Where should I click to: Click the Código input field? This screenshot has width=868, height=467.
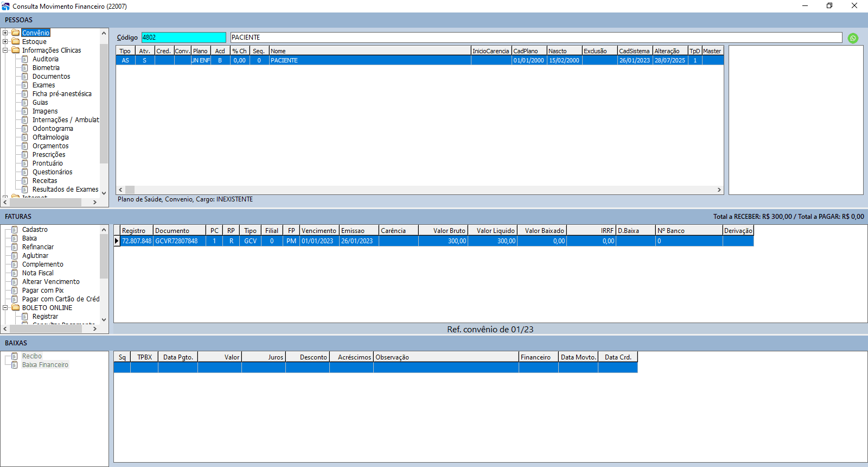coord(183,37)
